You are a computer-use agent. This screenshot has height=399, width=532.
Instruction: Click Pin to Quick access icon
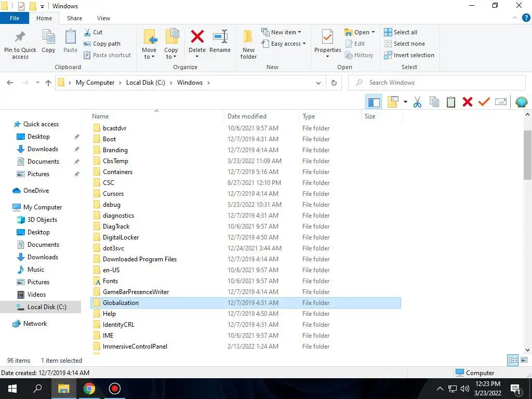pyautogui.click(x=20, y=36)
